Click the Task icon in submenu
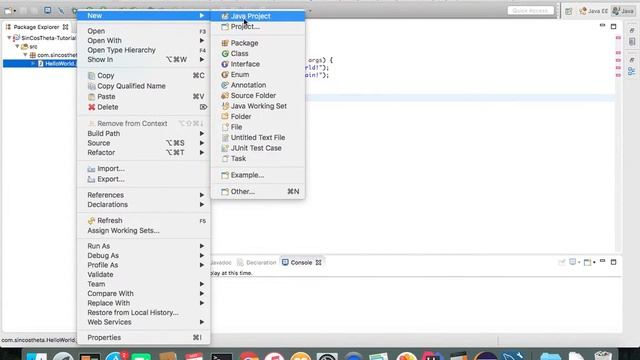Image resolution: width=640 pixels, height=360 pixels. (225, 159)
